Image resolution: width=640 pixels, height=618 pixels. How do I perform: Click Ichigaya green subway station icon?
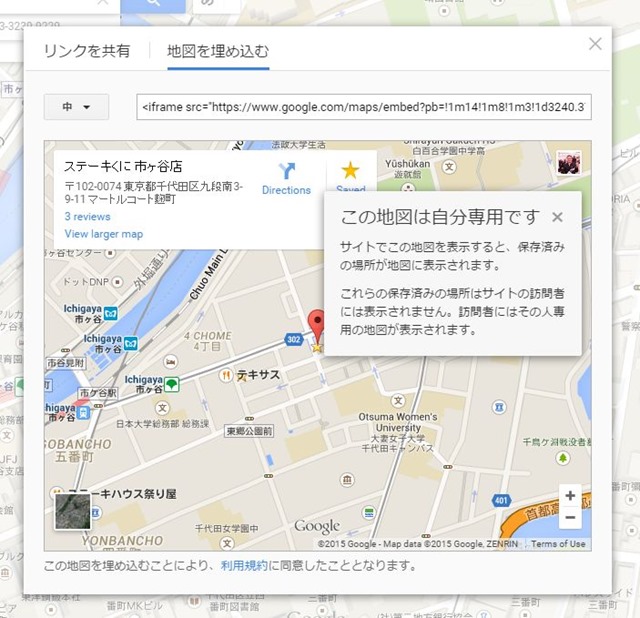click(172, 384)
